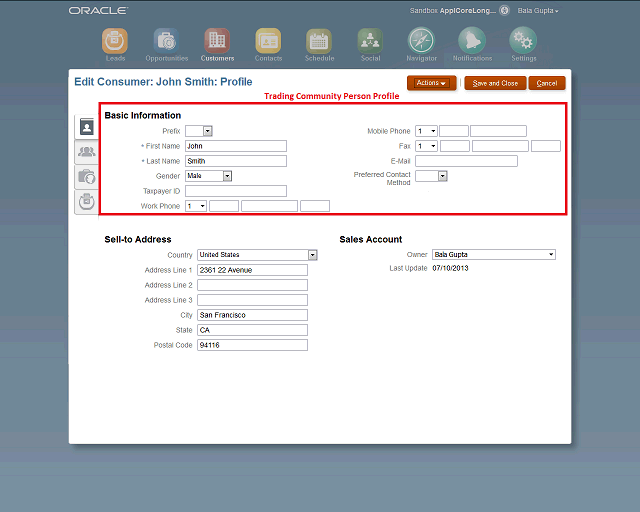Open the Opportunities icon
640x512 pixels.
tap(166, 41)
